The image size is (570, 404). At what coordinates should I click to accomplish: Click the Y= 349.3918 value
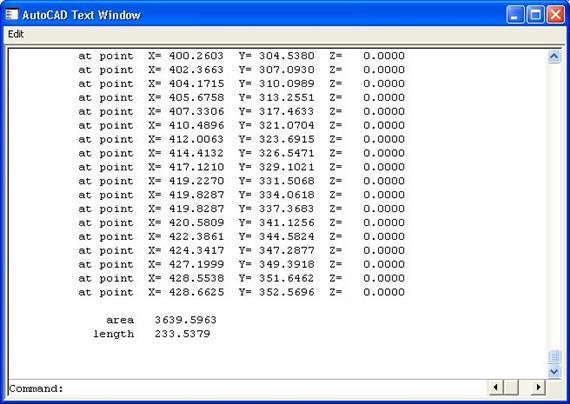pos(286,264)
